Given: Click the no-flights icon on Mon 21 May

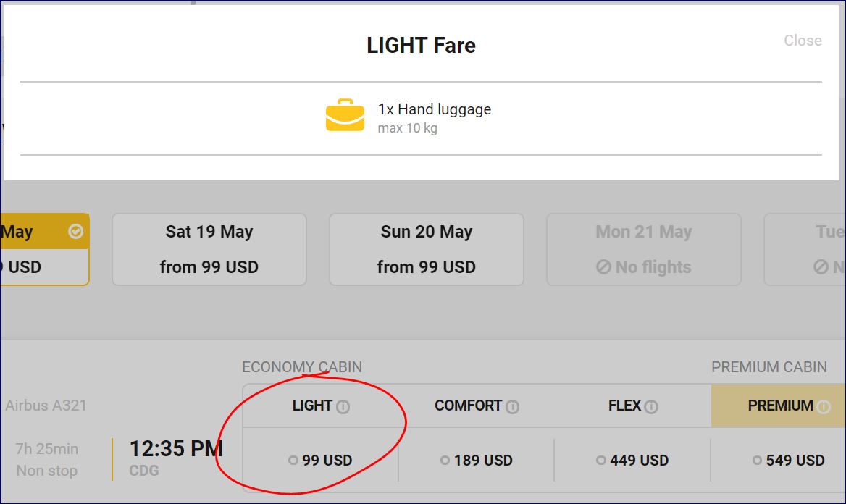Looking at the screenshot, I should point(603,267).
